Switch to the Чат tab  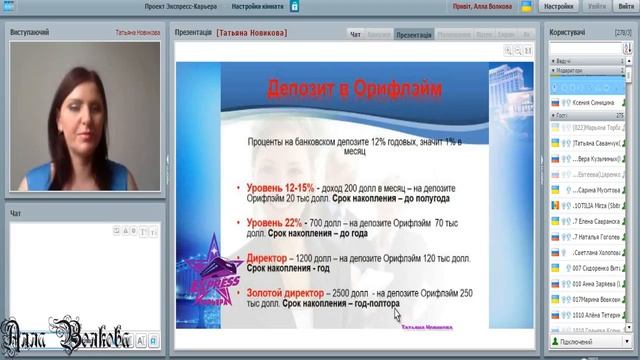coord(356,34)
